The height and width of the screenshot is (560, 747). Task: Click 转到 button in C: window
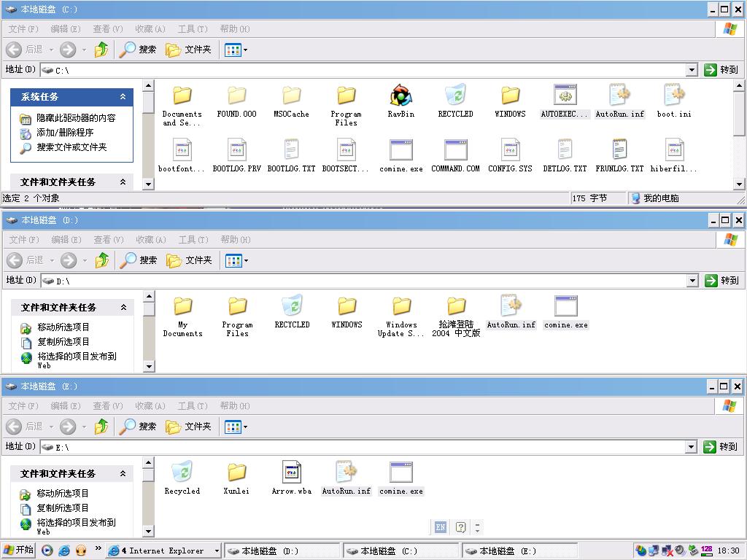721,70
